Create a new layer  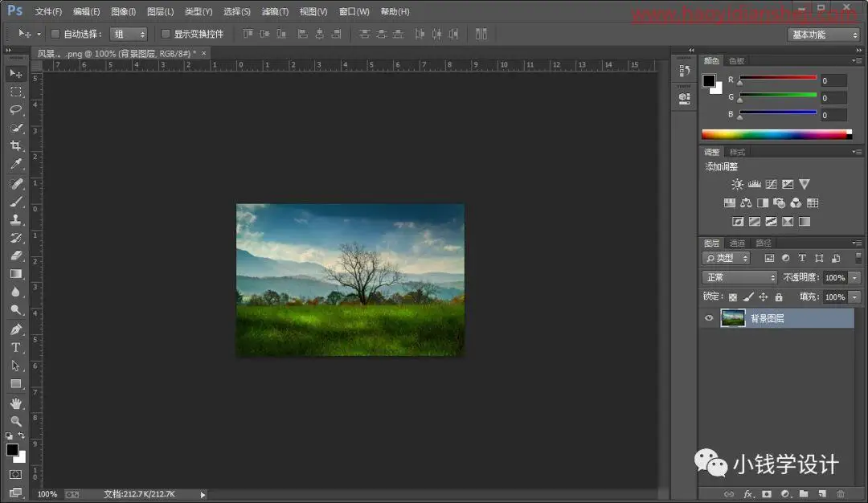coord(822,493)
